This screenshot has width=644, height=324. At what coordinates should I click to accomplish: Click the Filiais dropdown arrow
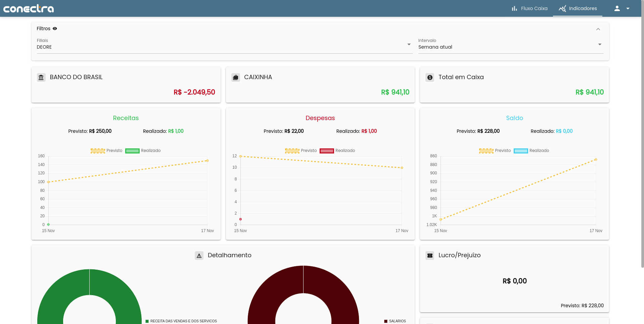tap(409, 44)
